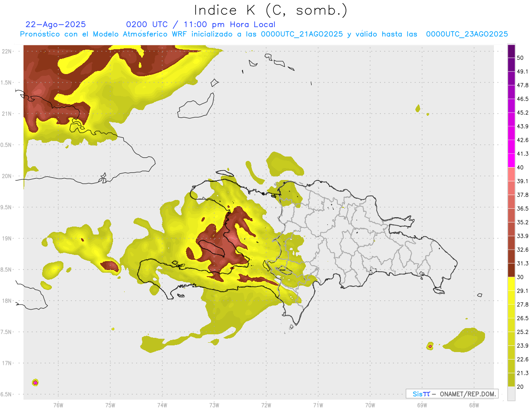Pick the bright yellow swatch between 29.1 and 30
Screen dimensions: 532x411
tap(511, 284)
